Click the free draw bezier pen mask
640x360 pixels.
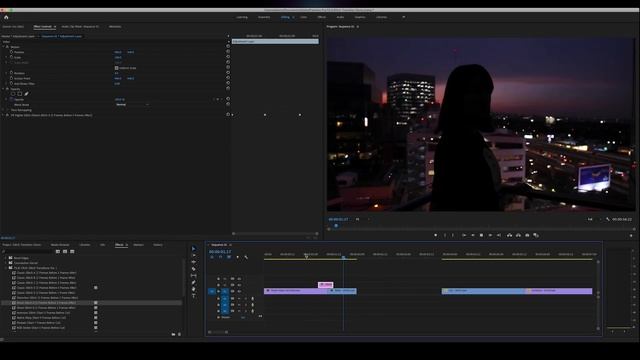[27, 94]
